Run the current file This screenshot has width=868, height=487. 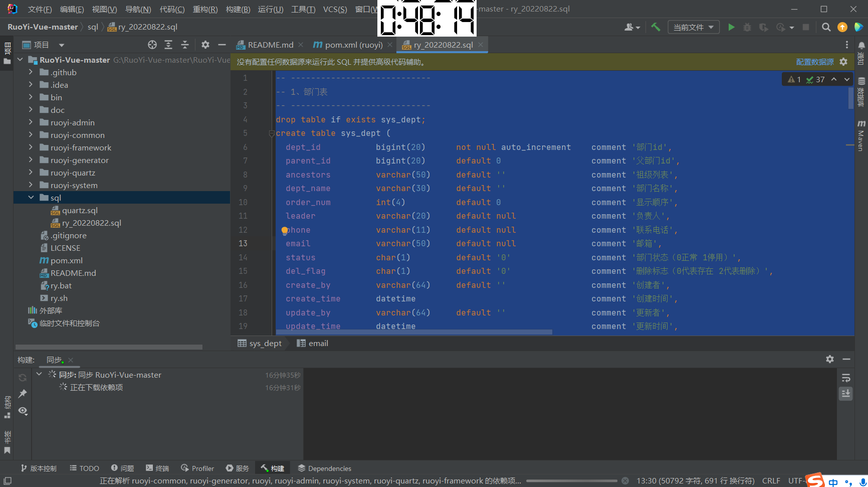pyautogui.click(x=731, y=27)
